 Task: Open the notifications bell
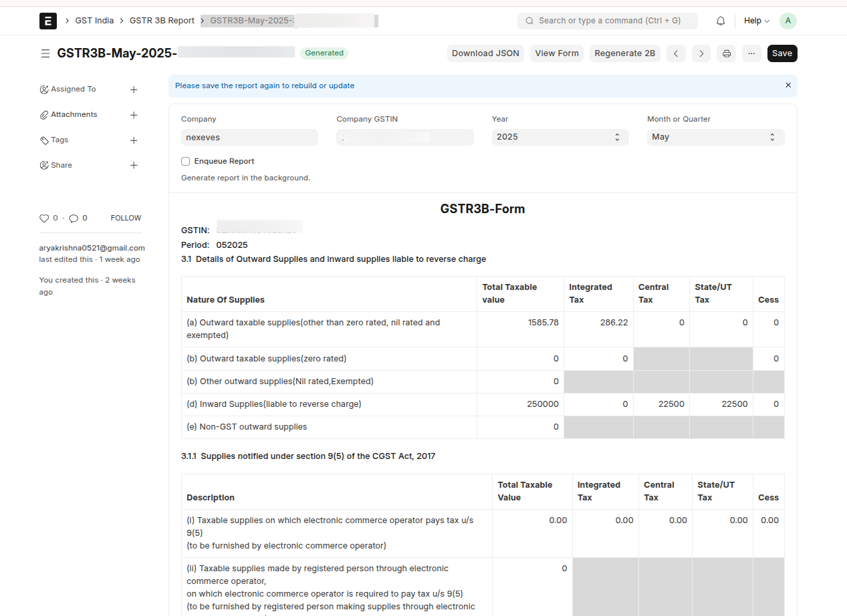tap(721, 21)
